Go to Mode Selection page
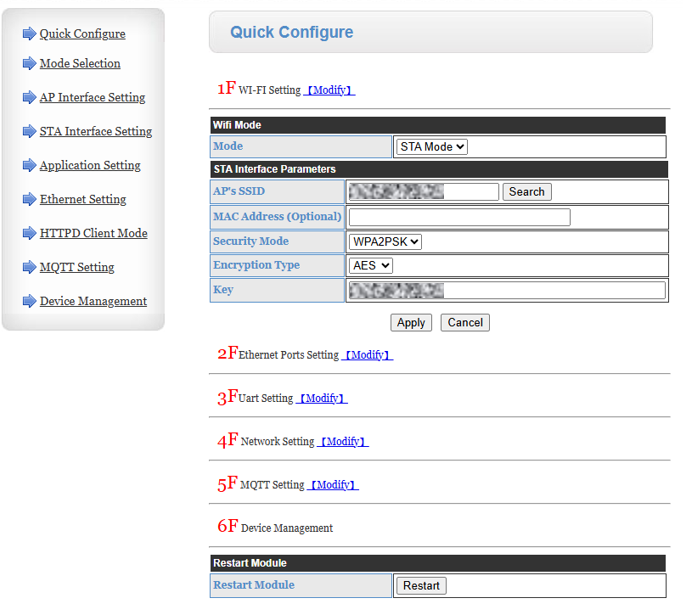This screenshot has height=608, width=683. tap(80, 64)
